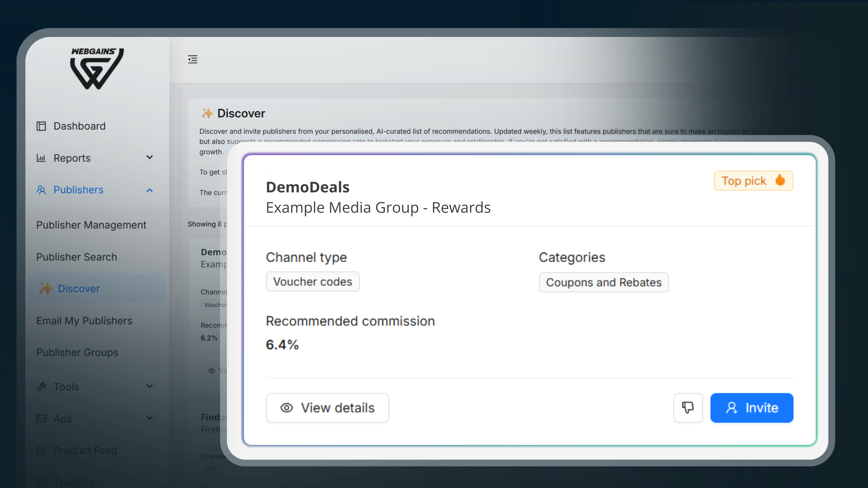Screen dimensions: 868x488
Task: Click the Ads image icon
Action: (x=41, y=419)
